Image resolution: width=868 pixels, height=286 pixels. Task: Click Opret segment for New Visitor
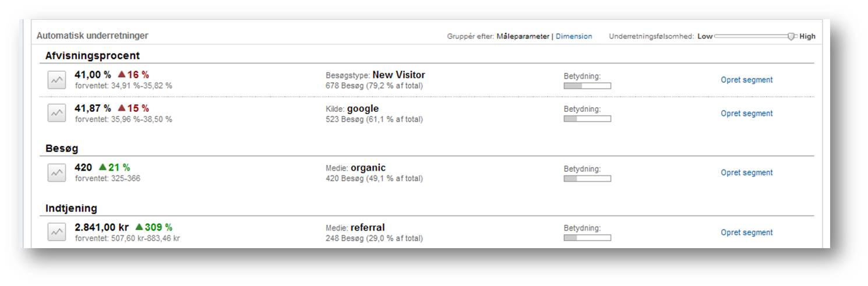(746, 80)
